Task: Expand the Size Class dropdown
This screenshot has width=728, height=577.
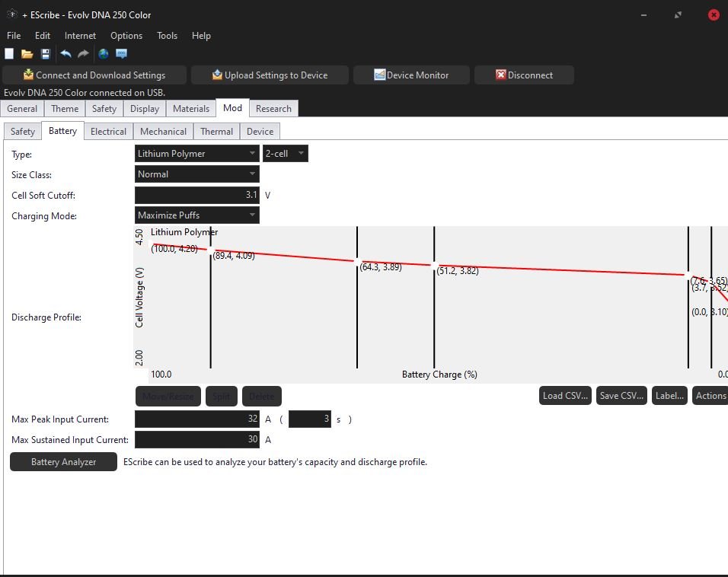Action: [x=196, y=174]
